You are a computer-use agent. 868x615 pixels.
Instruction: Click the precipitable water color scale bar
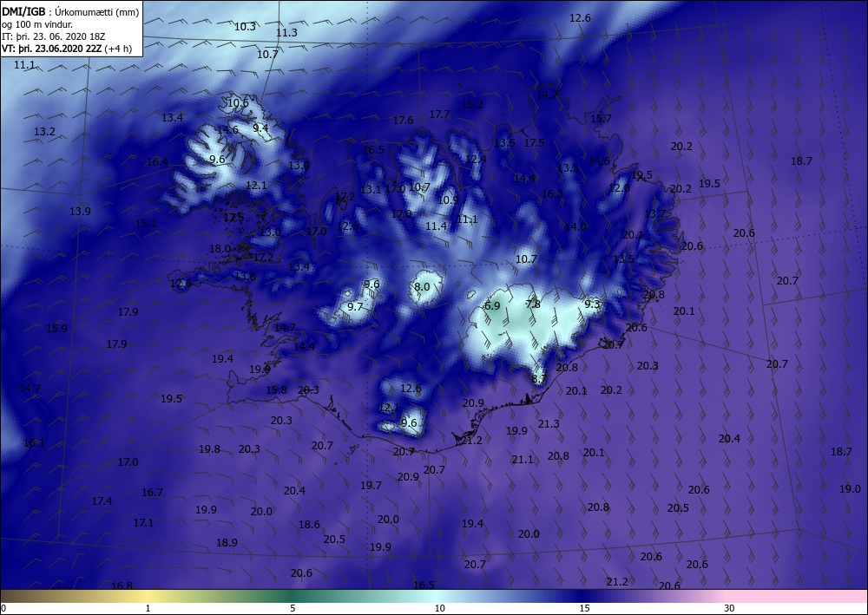(434, 596)
